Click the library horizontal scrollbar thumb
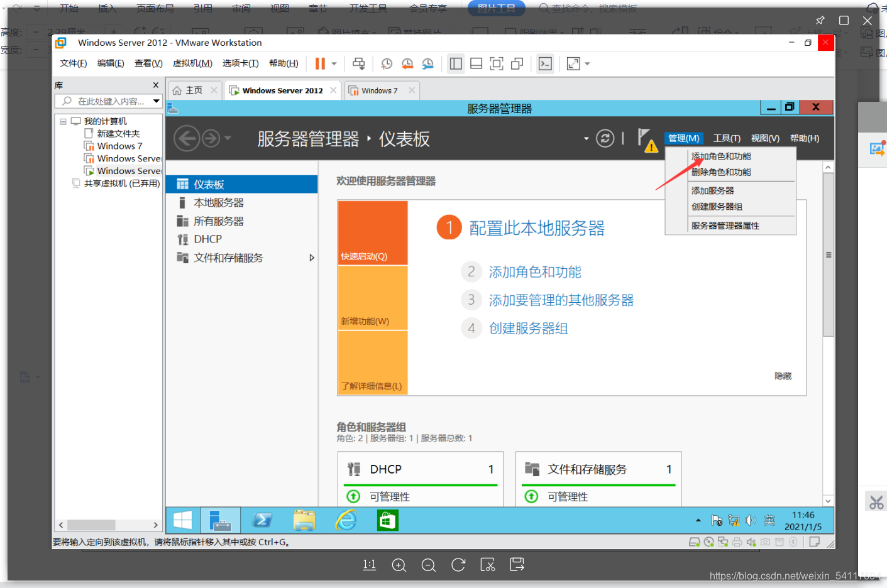The height and width of the screenshot is (588, 887). coord(92,525)
